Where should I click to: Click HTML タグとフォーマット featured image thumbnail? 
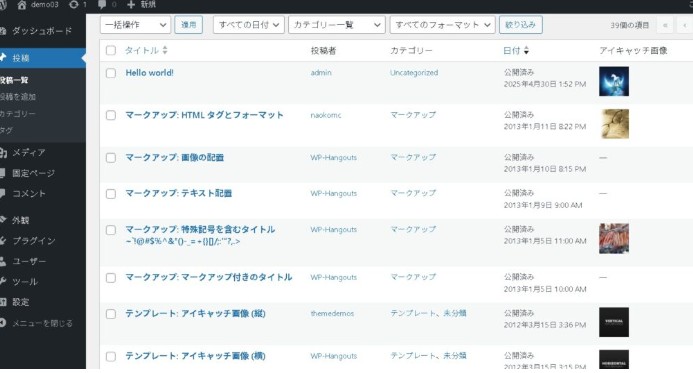[x=614, y=124]
